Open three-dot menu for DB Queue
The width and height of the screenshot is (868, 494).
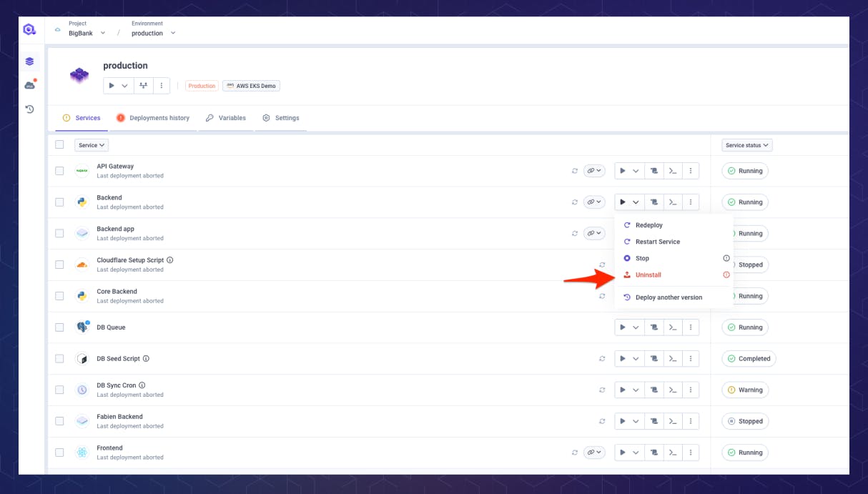(690, 327)
